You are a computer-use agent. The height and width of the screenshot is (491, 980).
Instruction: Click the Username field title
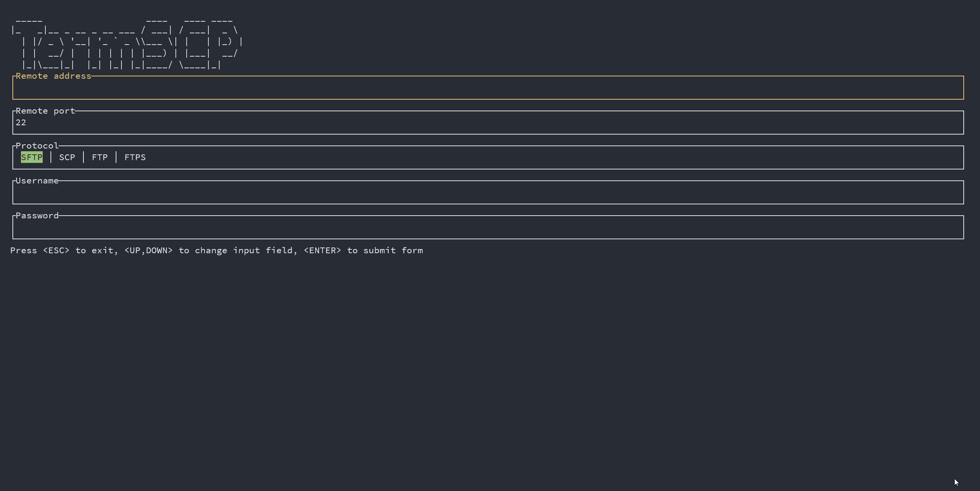click(x=37, y=181)
